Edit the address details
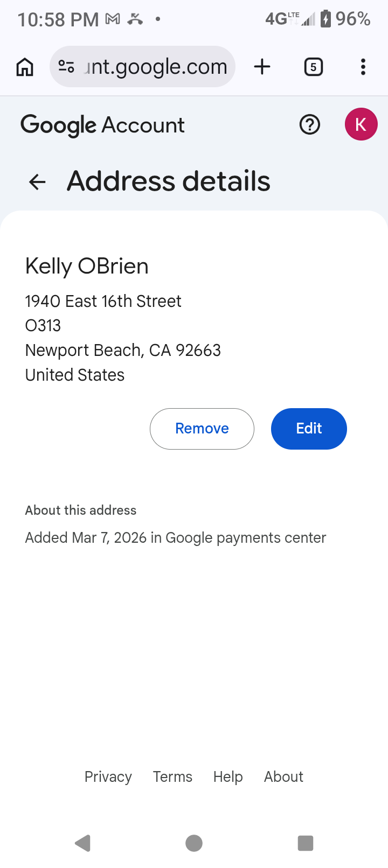 point(309,429)
